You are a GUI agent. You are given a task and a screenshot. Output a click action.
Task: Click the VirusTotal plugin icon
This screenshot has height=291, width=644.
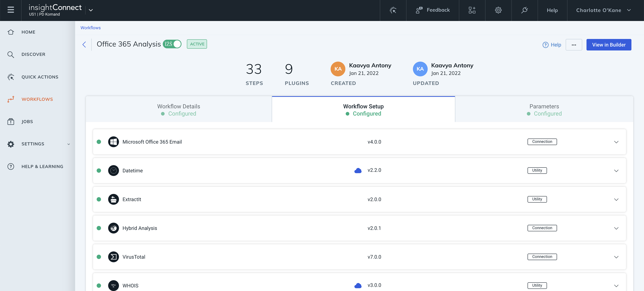[114, 257]
